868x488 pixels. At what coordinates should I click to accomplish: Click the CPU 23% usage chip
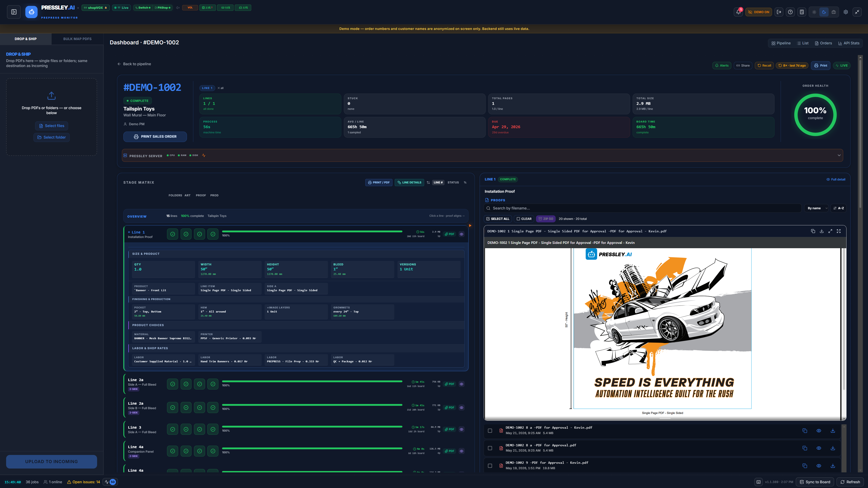click(207, 8)
